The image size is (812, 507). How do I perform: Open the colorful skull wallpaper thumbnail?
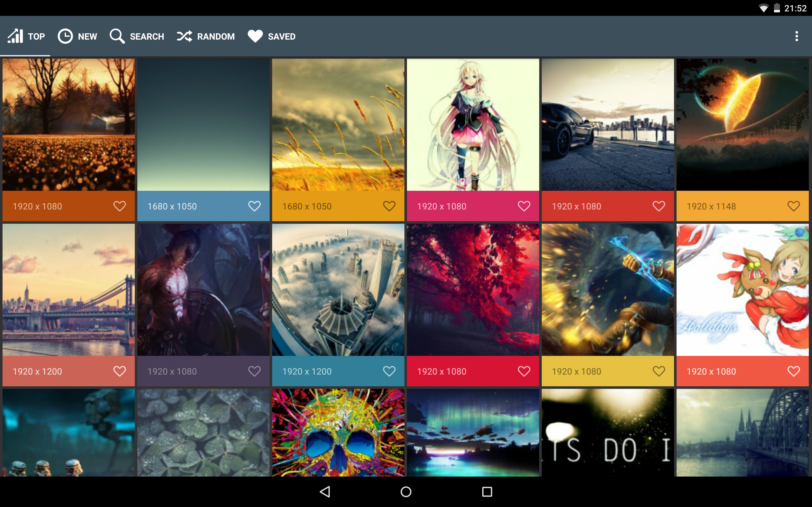click(x=338, y=433)
